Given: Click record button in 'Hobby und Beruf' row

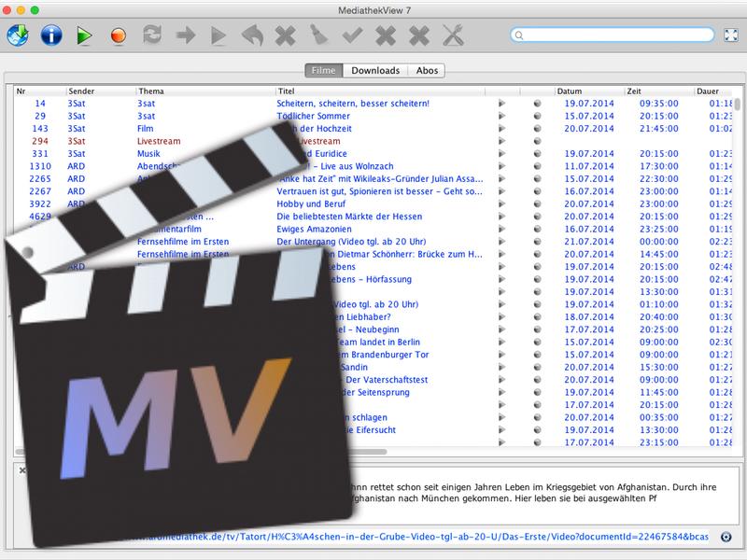Looking at the screenshot, I should [538, 203].
